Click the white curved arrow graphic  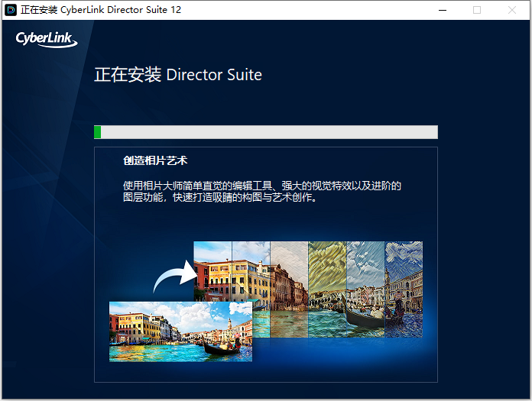pos(175,276)
